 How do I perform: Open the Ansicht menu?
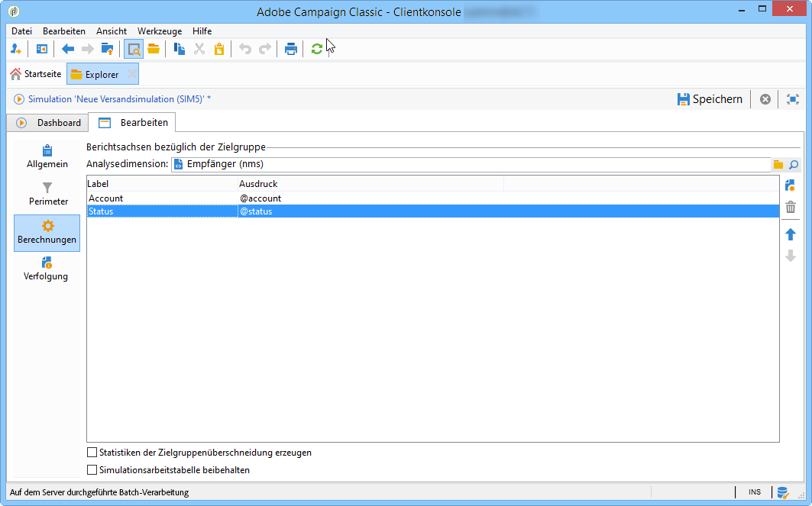(x=112, y=31)
